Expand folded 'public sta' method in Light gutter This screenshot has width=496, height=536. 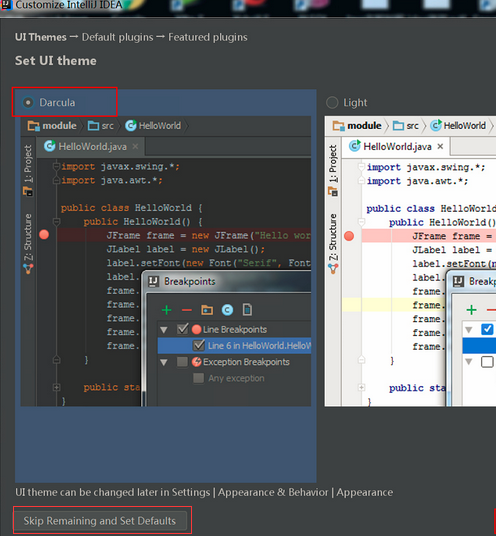(361, 388)
